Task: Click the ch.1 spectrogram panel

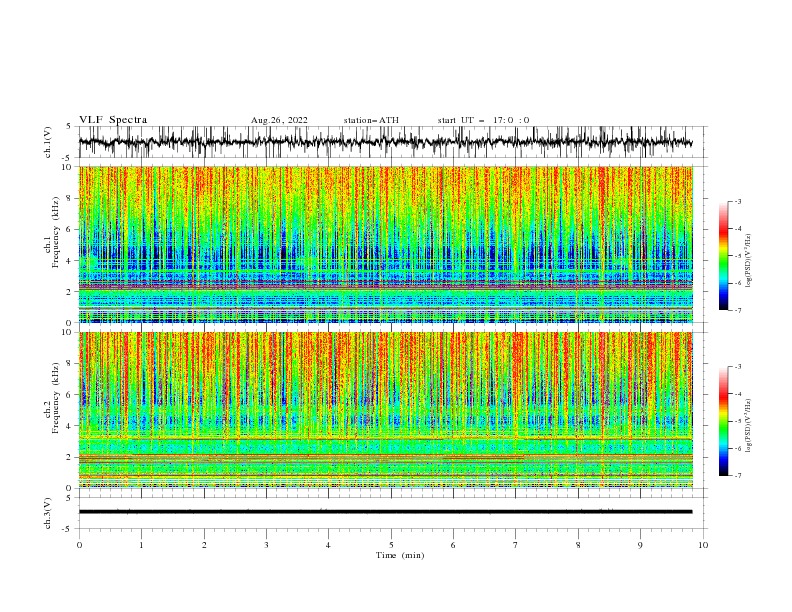Action: [x=386, y=244]
